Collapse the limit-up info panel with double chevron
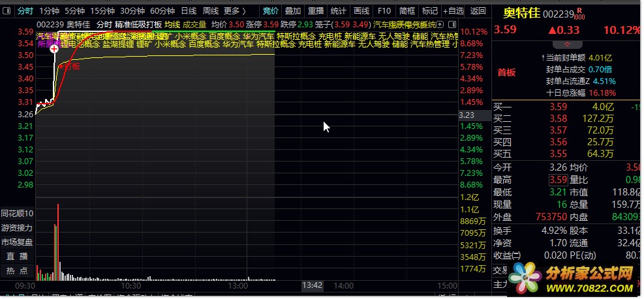 pos(567,44)
